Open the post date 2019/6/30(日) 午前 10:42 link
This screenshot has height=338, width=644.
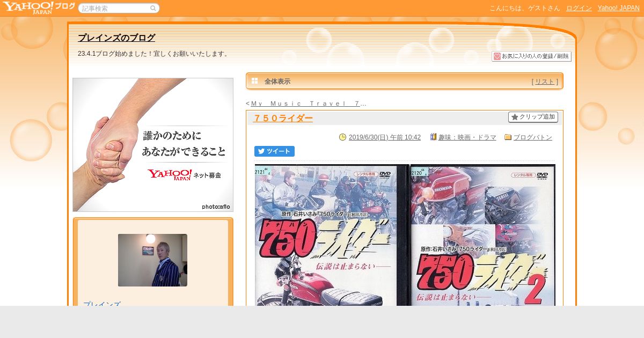click(x=385, y=137)
